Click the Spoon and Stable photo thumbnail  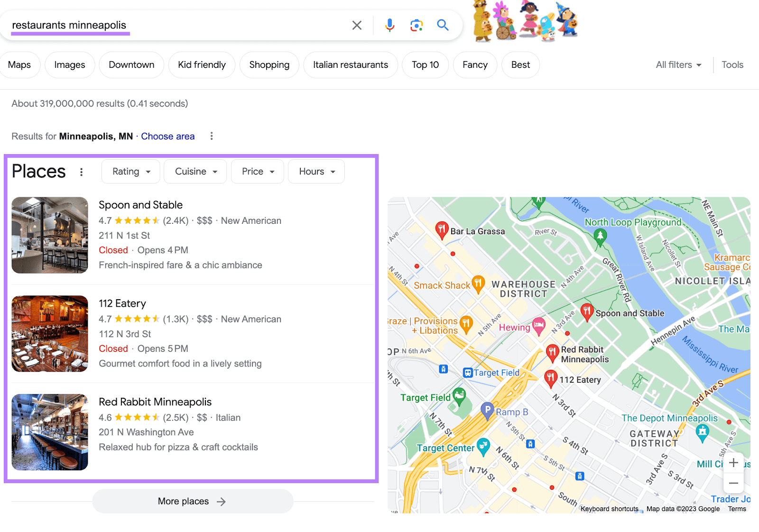(x=50, y=235)
